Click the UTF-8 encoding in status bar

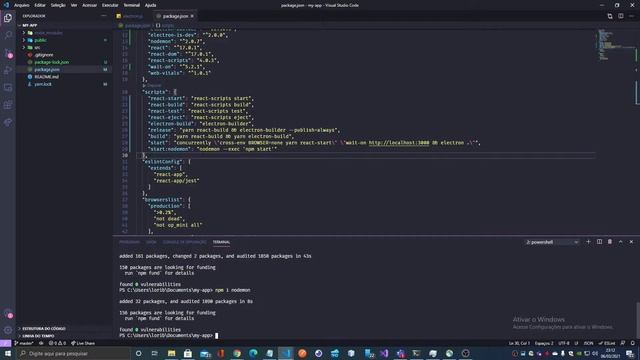click(564, 343)
